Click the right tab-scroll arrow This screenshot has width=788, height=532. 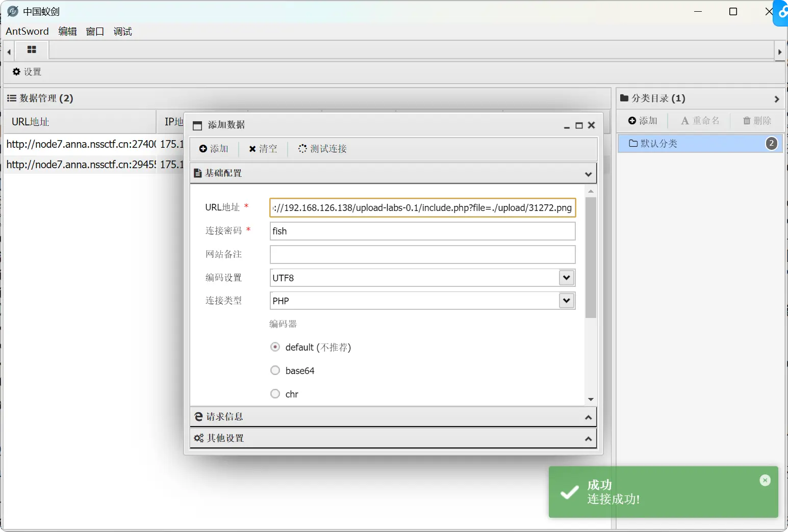pos(779,52)
